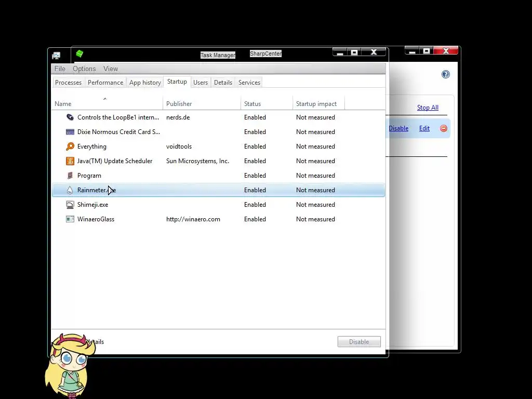Click the Rainmeter water drop icon
Screen dimensions: 532x399
[70, 190]
